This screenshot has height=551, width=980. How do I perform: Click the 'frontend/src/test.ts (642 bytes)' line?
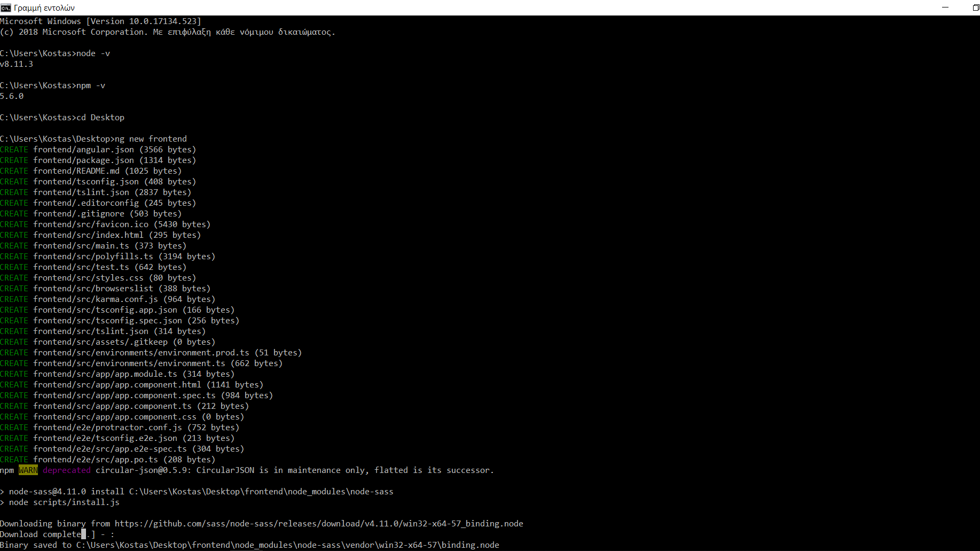93,267
